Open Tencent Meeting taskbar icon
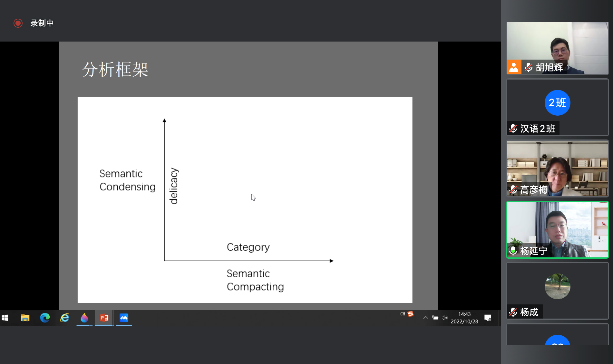This screenshot has height=364, width=613. (x=124, y=318)
